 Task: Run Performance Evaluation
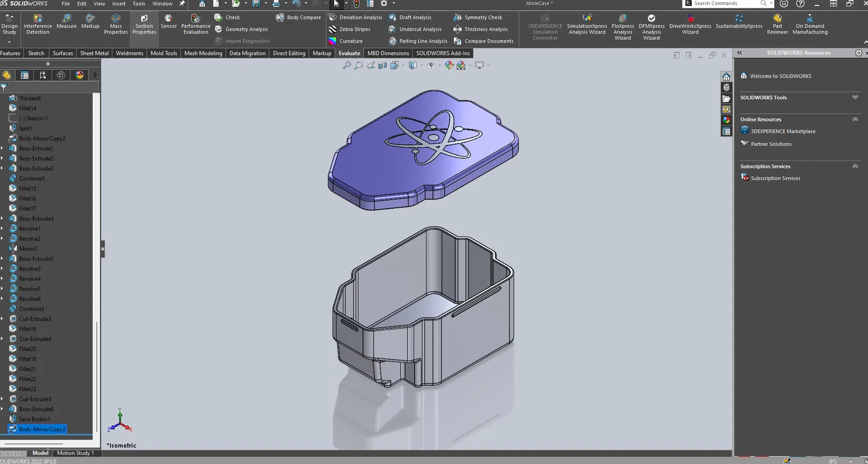click(x=196, y=24)
